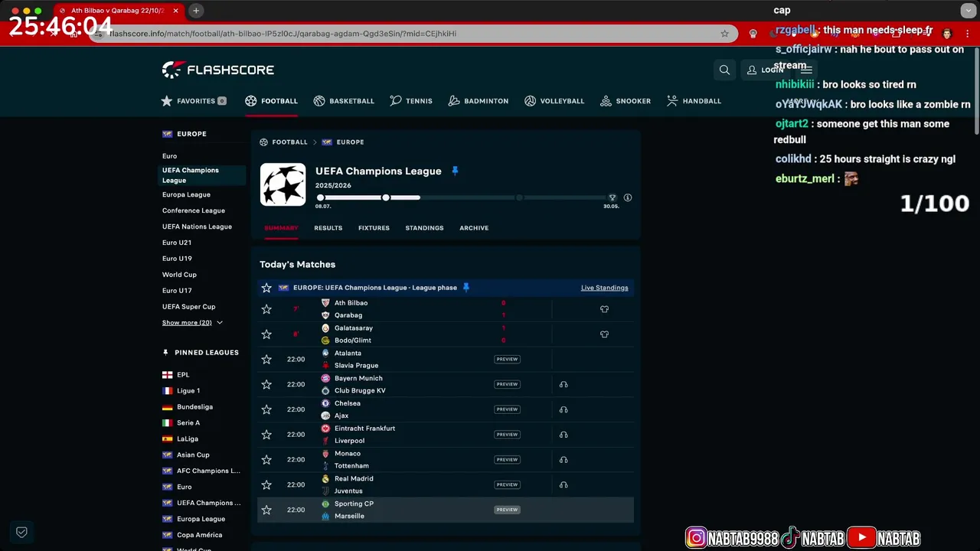Select the Tennis sport tab
Viewport: 980px width, 551px height.
[411, 101]
